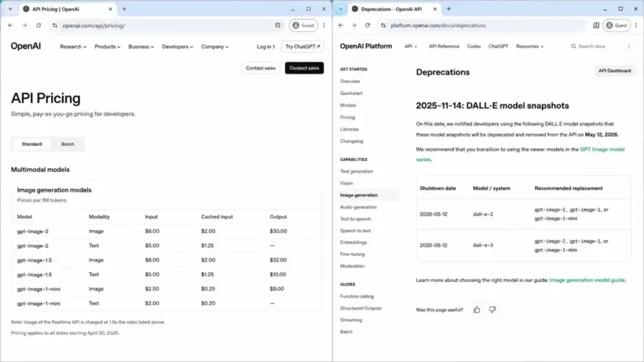Reload the API Pricing page

point(38,25)
